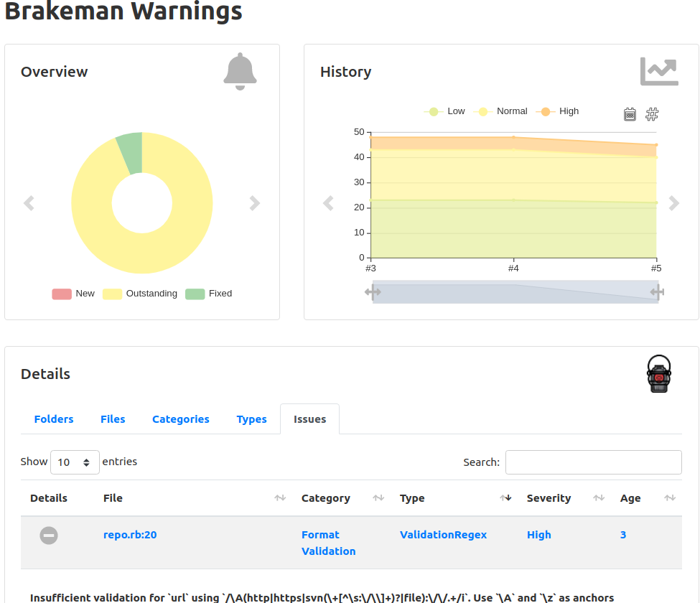Click the right handle of History zoom slider
The width and height of the screenshot is (700, 603).
657,292
